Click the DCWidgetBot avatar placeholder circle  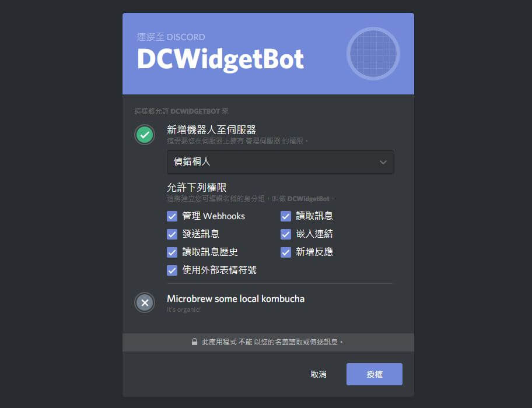pos(373,54)
